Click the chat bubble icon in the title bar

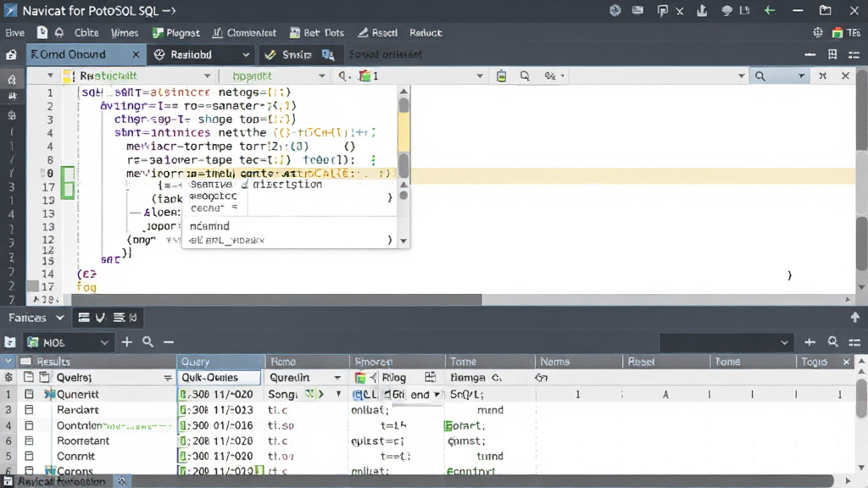point(726,10)
